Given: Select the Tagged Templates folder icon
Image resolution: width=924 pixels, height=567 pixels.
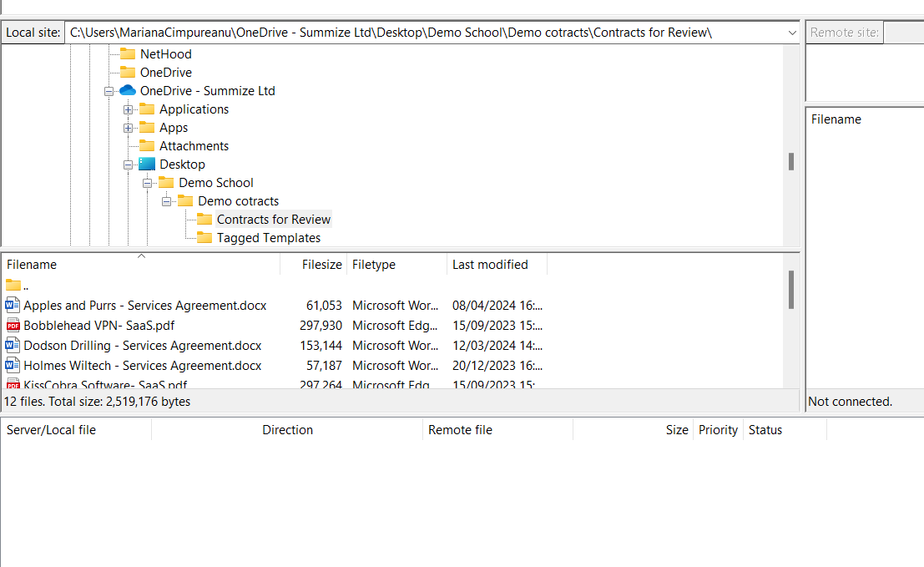Looking at the screenshot, I should (204, 237).
